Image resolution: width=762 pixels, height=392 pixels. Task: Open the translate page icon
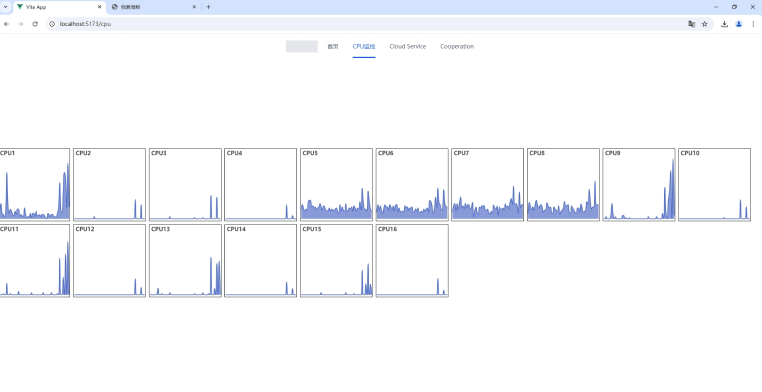click(x=692, y=24)
